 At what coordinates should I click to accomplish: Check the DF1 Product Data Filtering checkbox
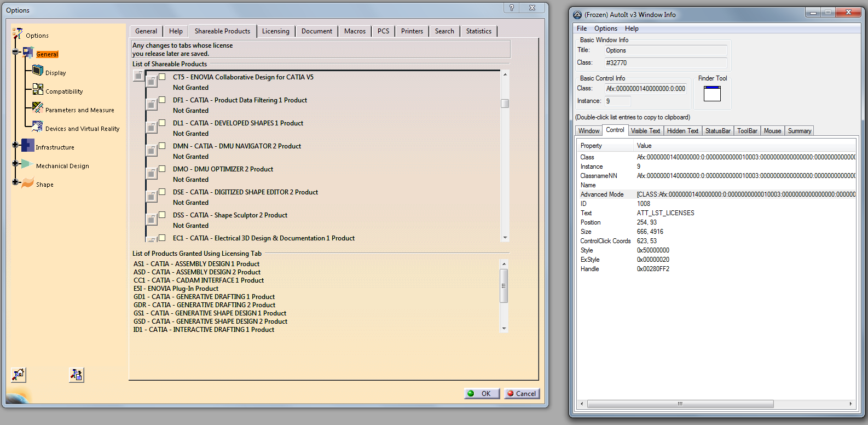pos(162,100)
